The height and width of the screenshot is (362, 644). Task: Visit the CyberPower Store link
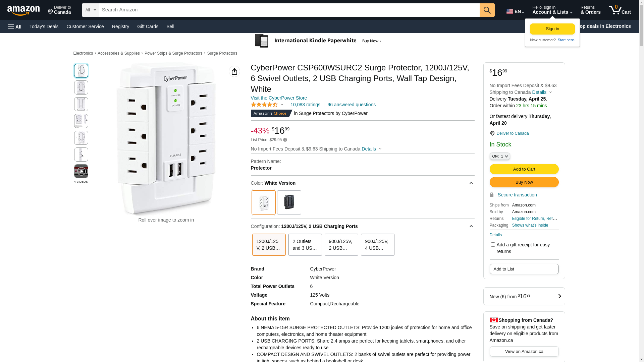click(279, 98)
